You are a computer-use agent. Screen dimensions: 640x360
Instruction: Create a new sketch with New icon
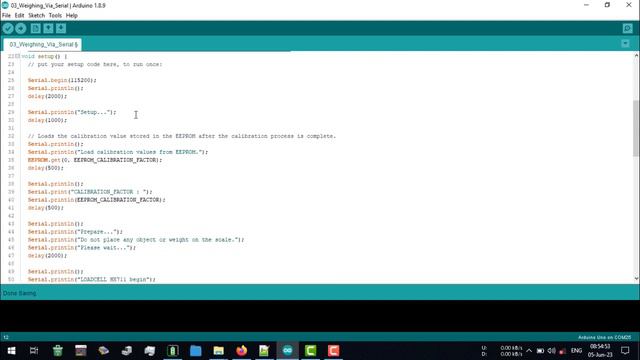(x=36, y=28)
